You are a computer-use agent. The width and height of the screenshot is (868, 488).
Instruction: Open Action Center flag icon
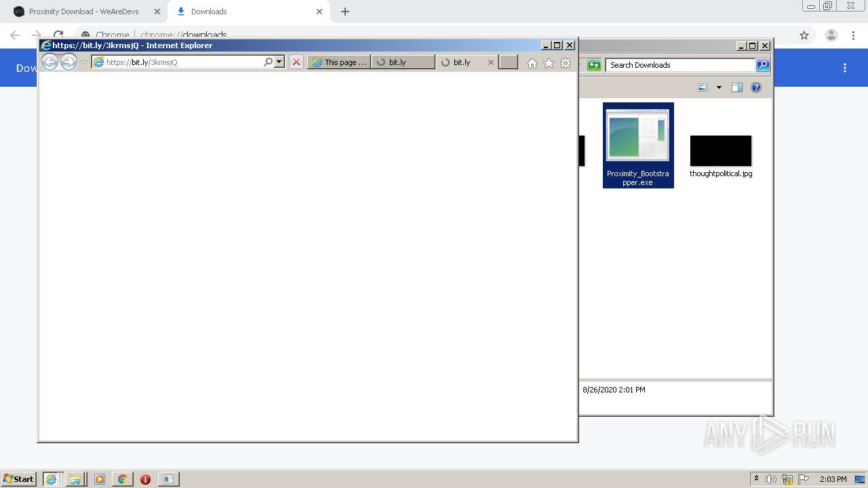point(804,479)
